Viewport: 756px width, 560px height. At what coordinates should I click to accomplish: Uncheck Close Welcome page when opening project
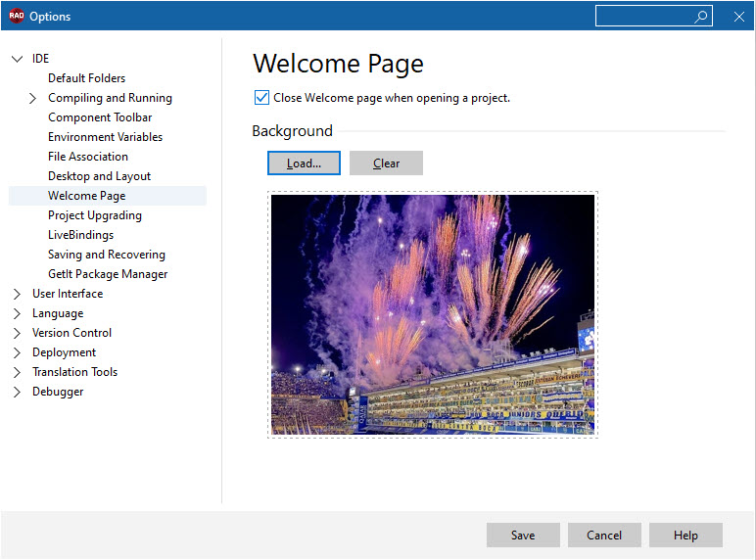261,98
